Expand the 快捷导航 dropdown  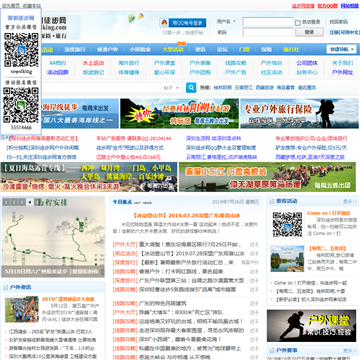tap(341, 49)
